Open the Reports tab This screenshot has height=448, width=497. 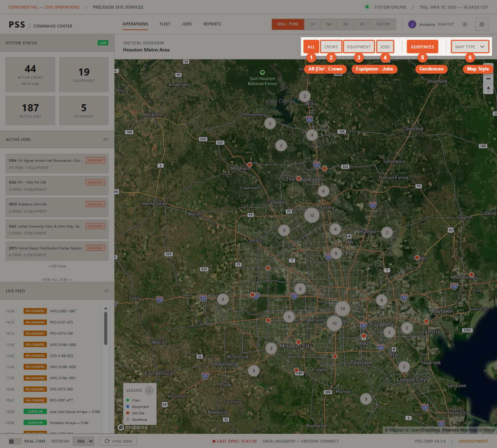coord(212,24)
